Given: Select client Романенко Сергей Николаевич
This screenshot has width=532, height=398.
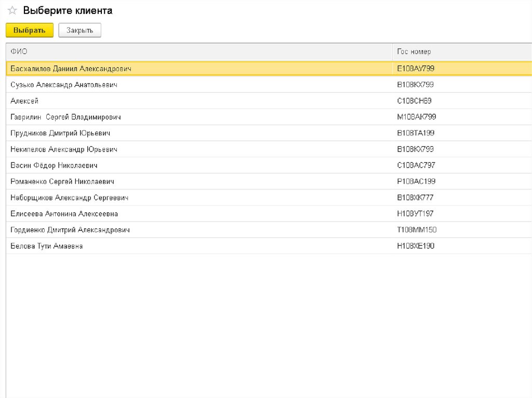Looking at the screenshot, I should tap(62, 182).
